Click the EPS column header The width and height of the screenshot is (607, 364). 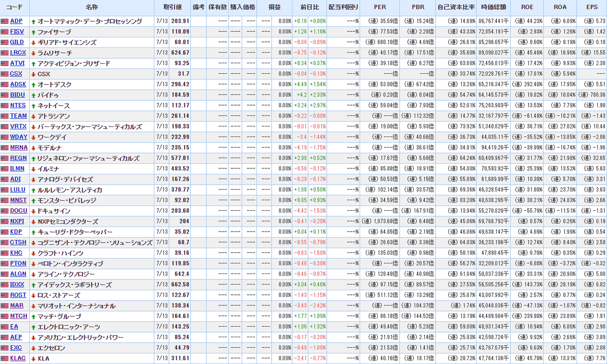592,8
